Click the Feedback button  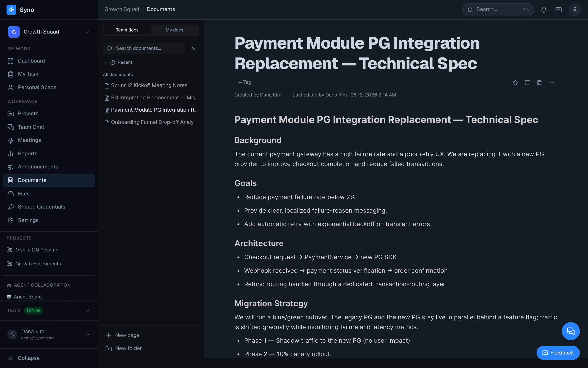click(558, 353)
